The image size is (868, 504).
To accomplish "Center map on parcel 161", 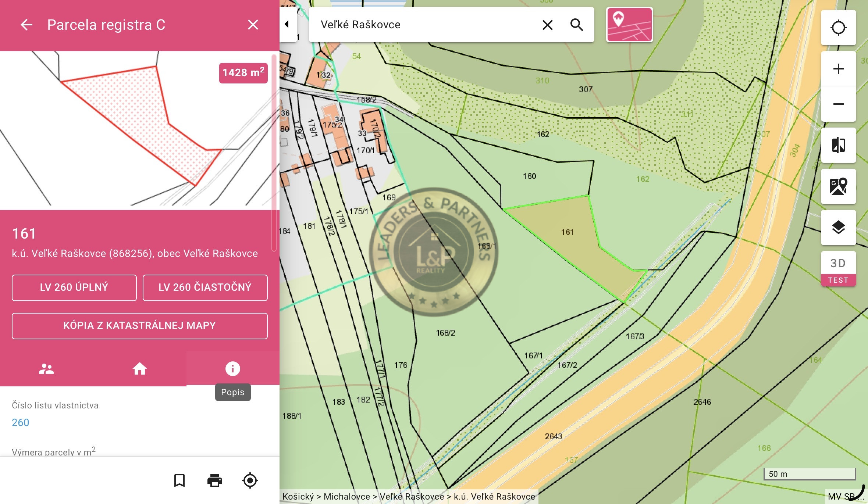I will coord(250,480).
